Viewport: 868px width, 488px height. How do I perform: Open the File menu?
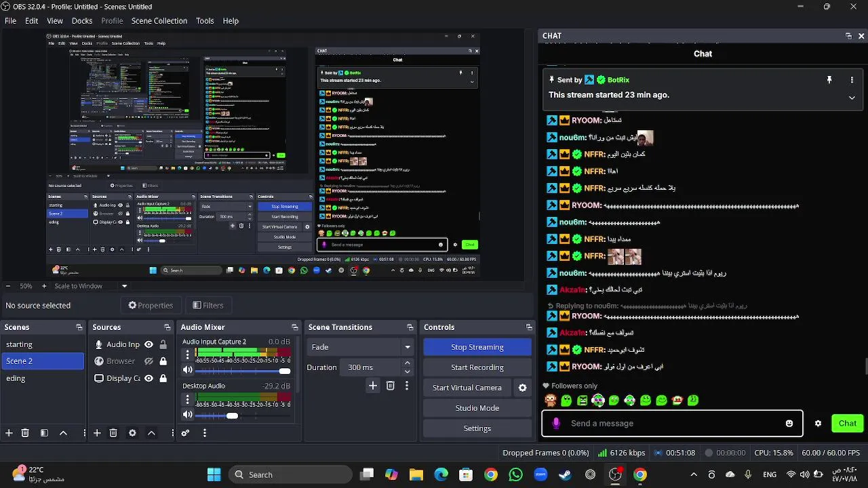click(x=10, y=21)
